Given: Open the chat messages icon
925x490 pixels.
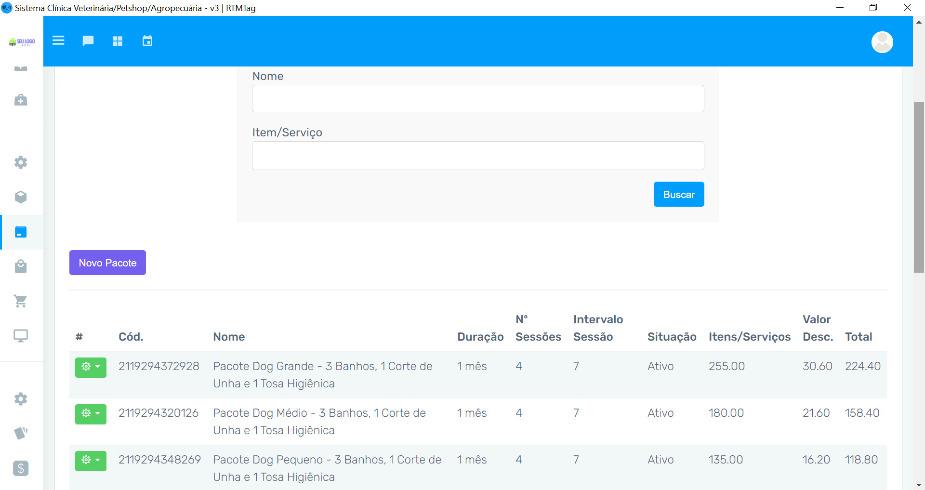Looking at the screenshot, I should (88, 41).
